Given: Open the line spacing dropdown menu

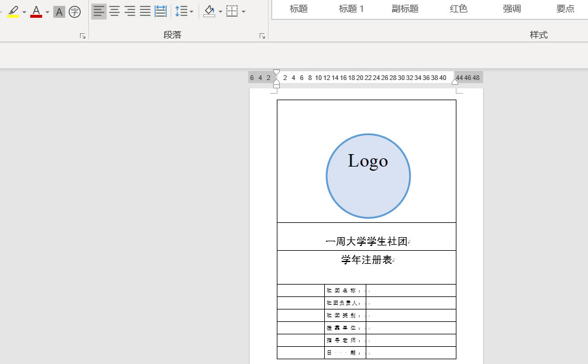Looking at the screenshot, I should pos(190,11).
